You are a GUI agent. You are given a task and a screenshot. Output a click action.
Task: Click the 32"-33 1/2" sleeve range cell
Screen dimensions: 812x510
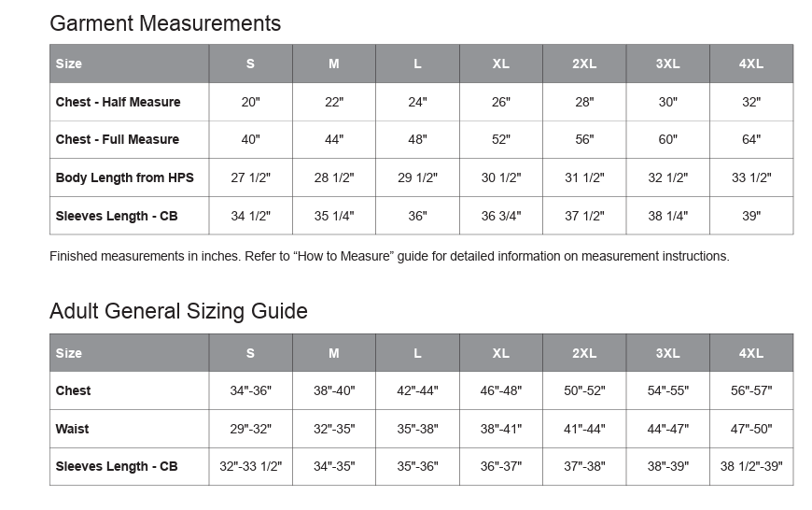pos(250,466)
